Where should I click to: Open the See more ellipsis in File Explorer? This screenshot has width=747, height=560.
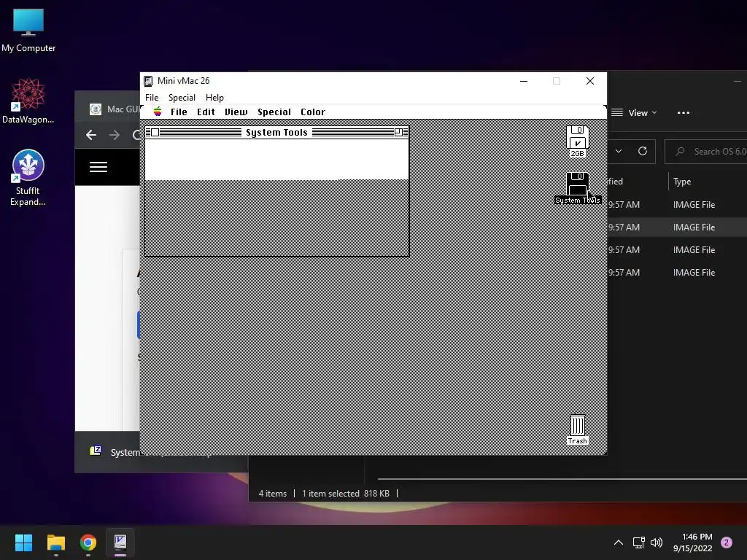point(684,113)
